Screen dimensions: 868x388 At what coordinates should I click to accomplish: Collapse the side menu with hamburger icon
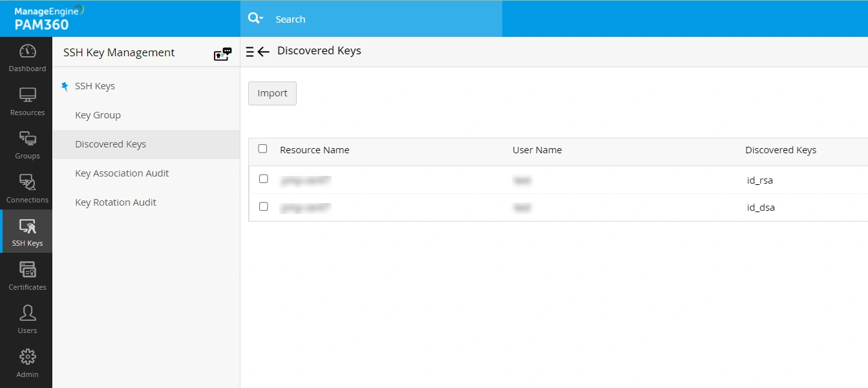250,52
